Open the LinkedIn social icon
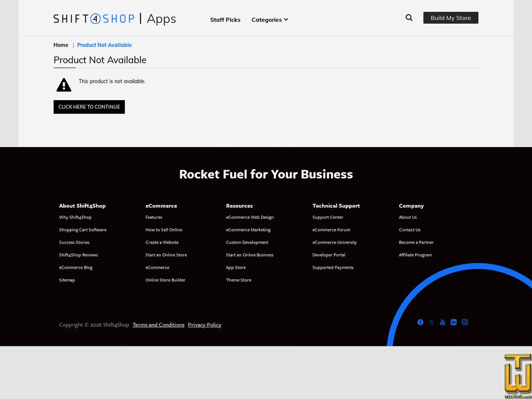532x399 pixels. click(454, 322)
